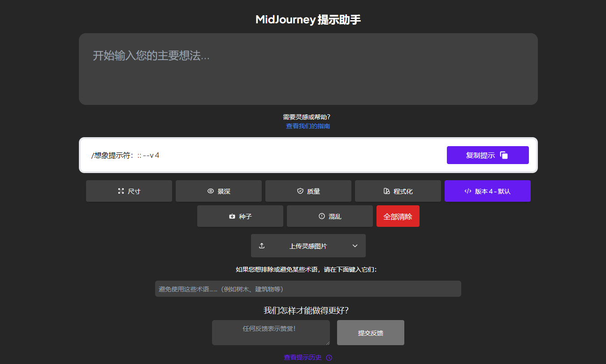Screen dimensions: 606x364
Task: Click the seed icon on the 种子 button
Action: tap(231, 216)
